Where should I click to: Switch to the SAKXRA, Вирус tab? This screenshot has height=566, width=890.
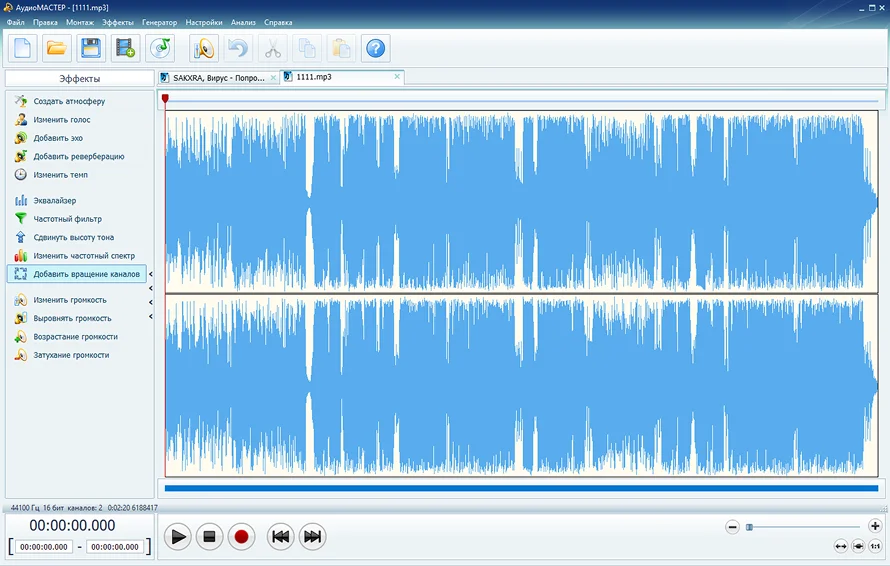(x=218, y=77)
